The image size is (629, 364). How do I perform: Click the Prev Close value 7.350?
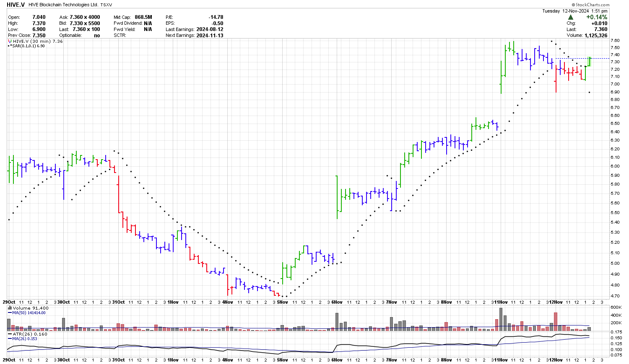(x=39, y=36)
